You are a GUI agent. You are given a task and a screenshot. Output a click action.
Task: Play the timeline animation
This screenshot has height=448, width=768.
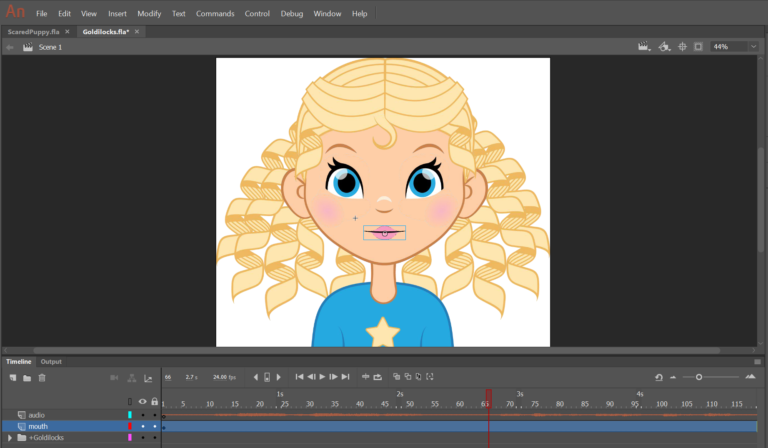tap(322, 377)
